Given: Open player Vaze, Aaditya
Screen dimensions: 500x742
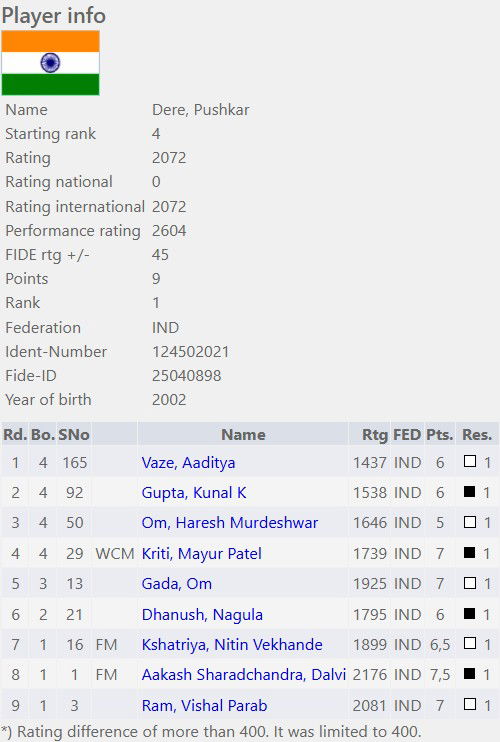Looking at the screenshot, I should click(x=188, y=462).
